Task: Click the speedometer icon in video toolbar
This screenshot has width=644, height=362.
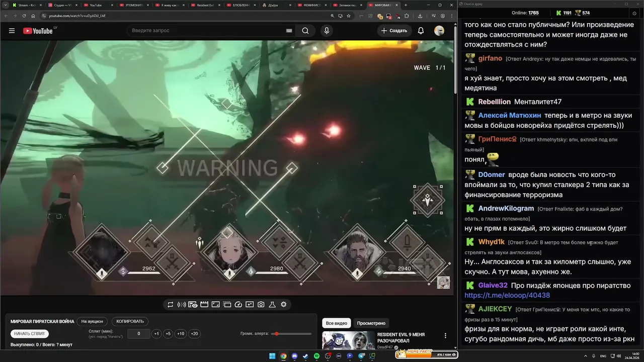Action: (x=238, y=305)
